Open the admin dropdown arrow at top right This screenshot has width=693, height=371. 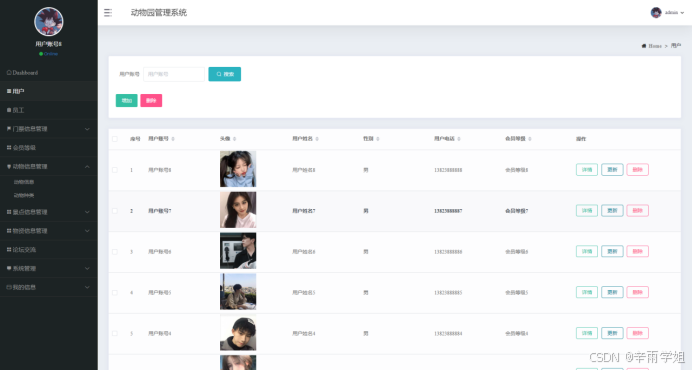pyautogui.click(x=682, y=13)
